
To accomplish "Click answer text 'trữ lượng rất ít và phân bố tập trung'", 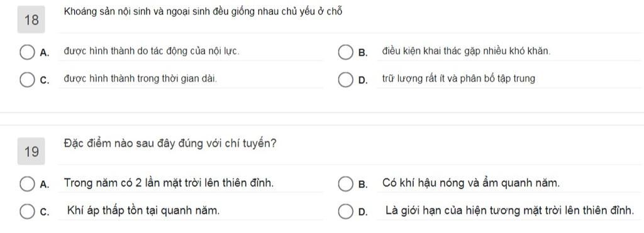I will click(x=458, y=79).
